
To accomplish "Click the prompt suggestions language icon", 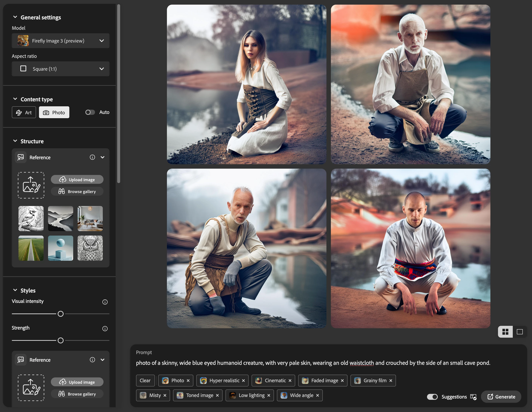I will pos(473,397).
